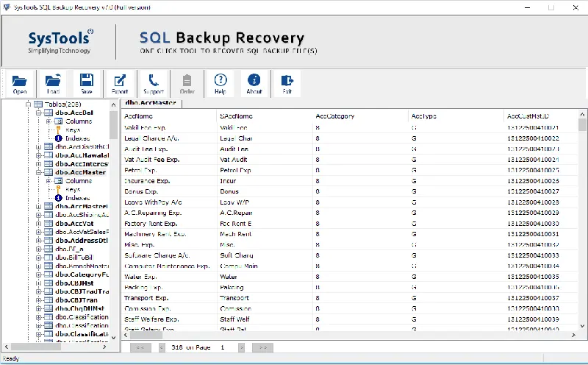The image size is (588, 365).
Task: Select Columns under dbo.AccBal
Action: coord(79,121)
